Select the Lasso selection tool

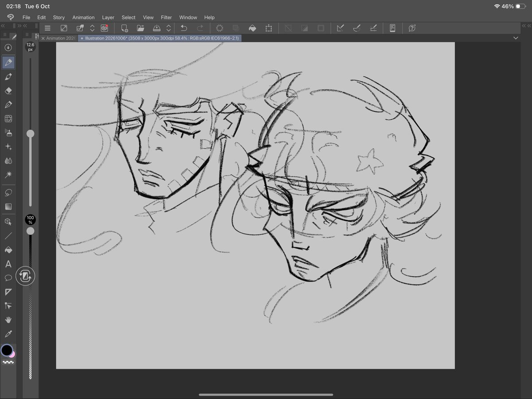(8, 193)
